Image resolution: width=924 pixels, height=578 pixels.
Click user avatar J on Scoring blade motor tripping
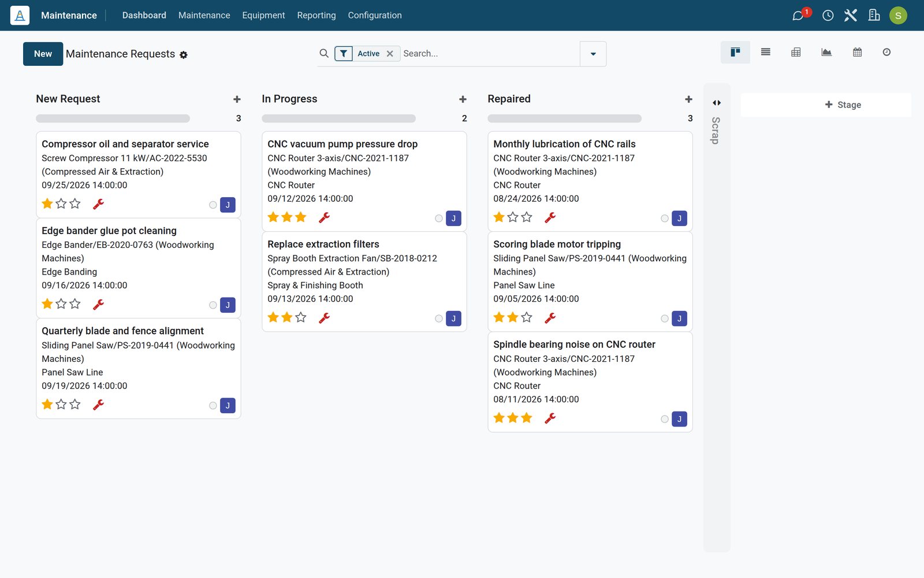click(x=679, y=318)
